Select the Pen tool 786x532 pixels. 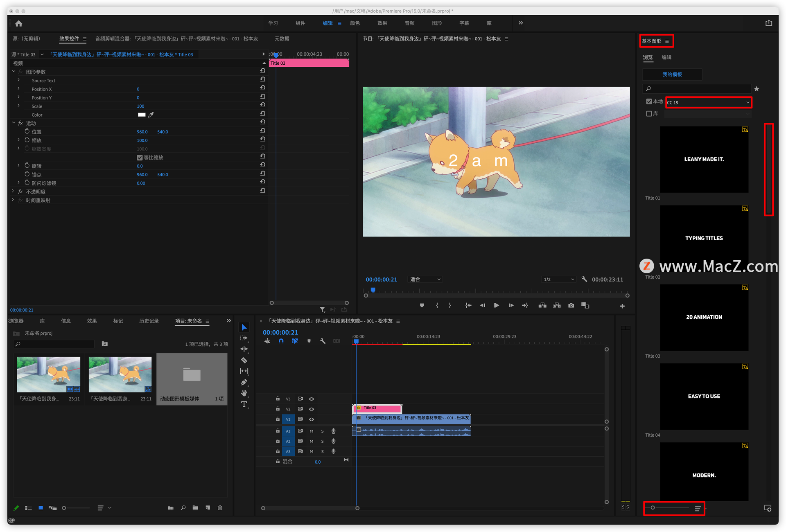244,382
